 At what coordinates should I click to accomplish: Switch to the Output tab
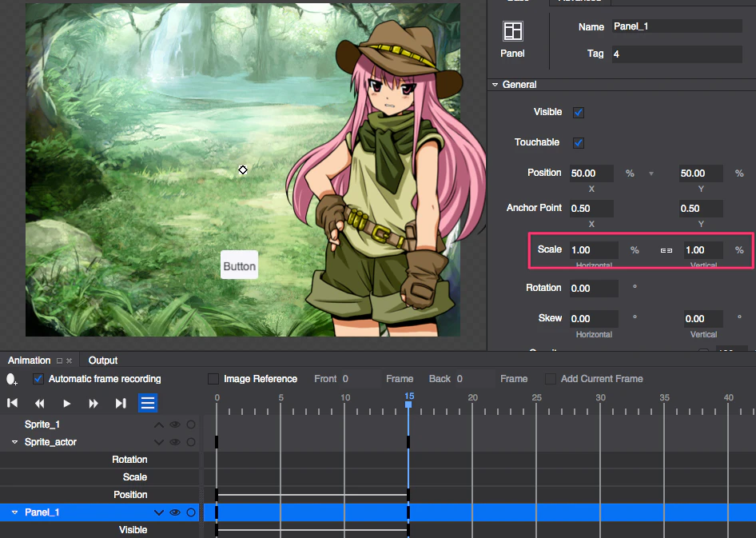[x=103, y=361]
